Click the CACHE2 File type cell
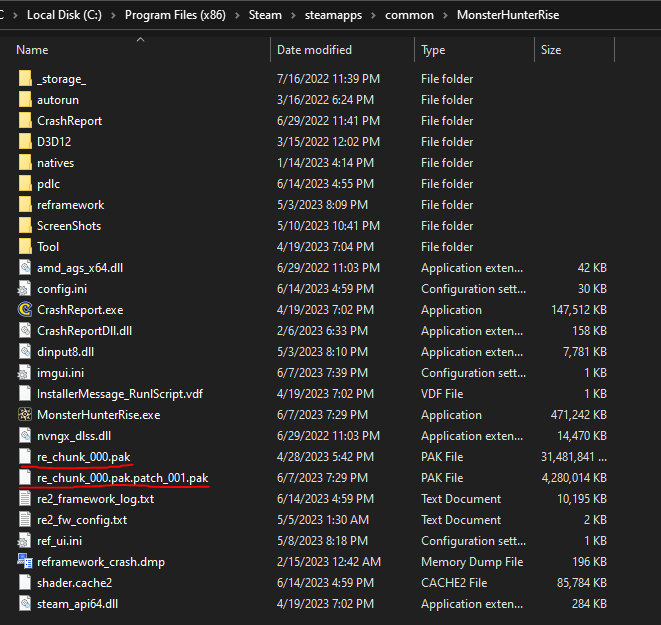The image size is (661, 625). tap(454, 583)
